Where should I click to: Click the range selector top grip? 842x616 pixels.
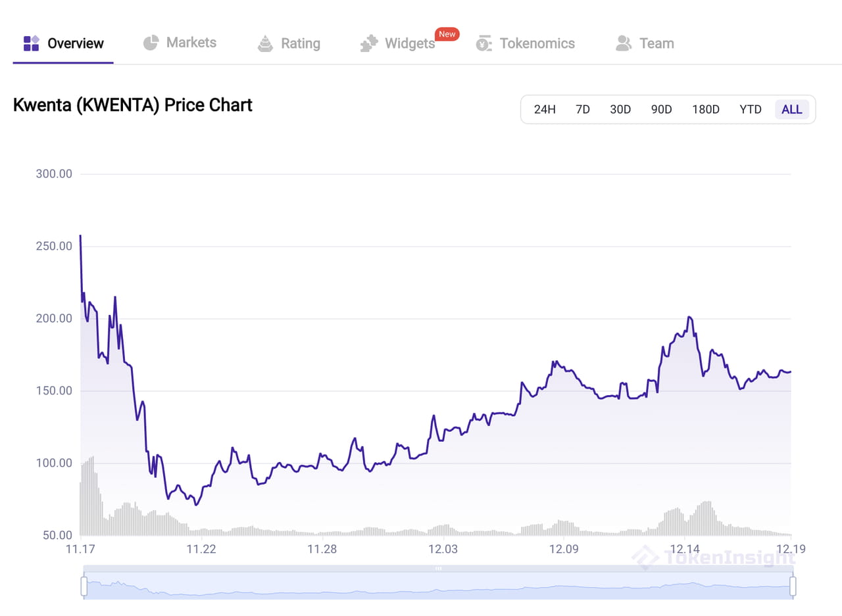click(438, 569)
